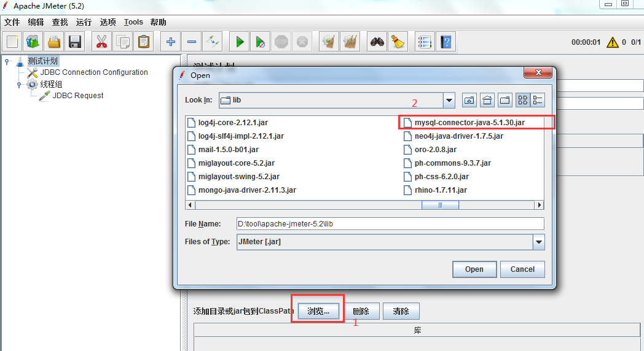The width and height of the screenshot is (644, 351).
Task: Select miglayout-core-5.2.jar file
Action: (231, 163)
